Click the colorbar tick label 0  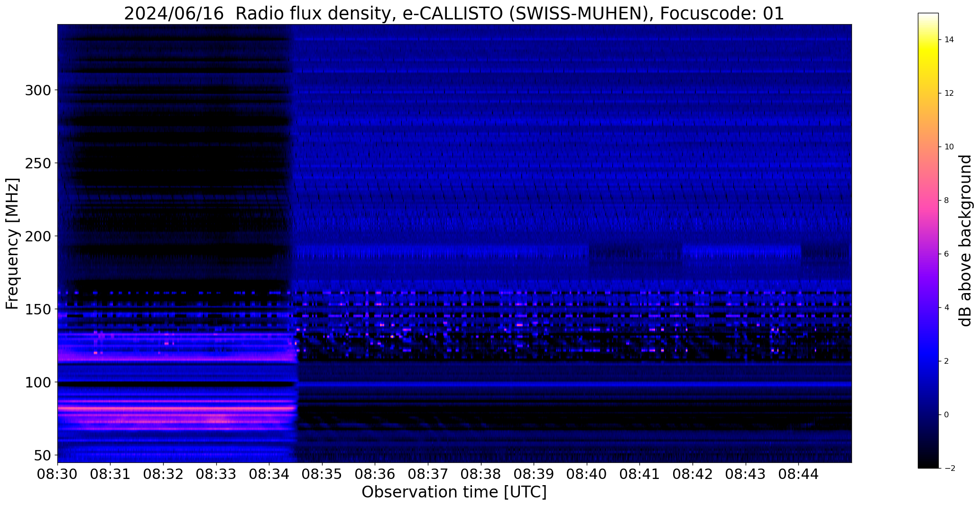click(946, 415)
